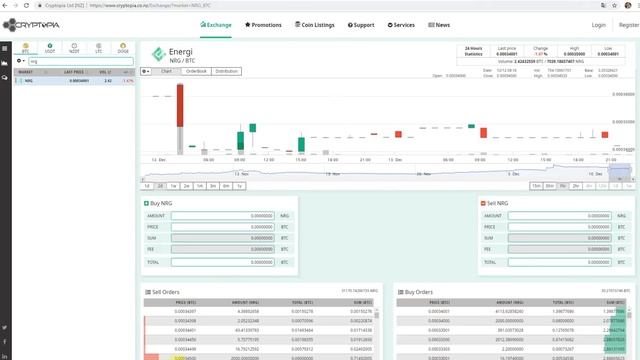Click the Buy NRG panel icon
The width and height of the screenshot is (640, 360).
click(146, 203)
